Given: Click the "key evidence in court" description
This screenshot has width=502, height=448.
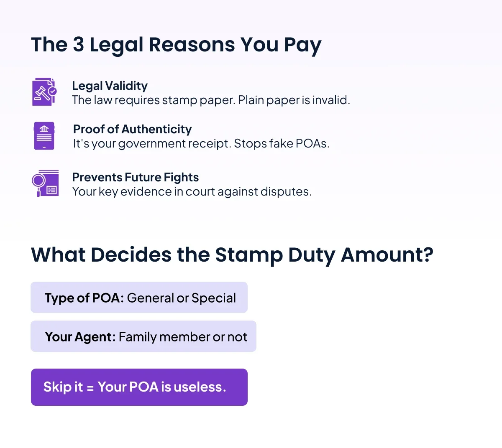Looking at the screenshot, I should point(192,192).
